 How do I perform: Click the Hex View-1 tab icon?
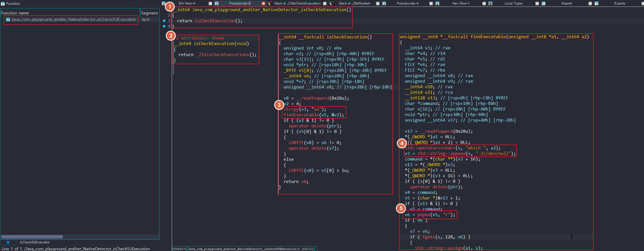click(x=437, y=3)
